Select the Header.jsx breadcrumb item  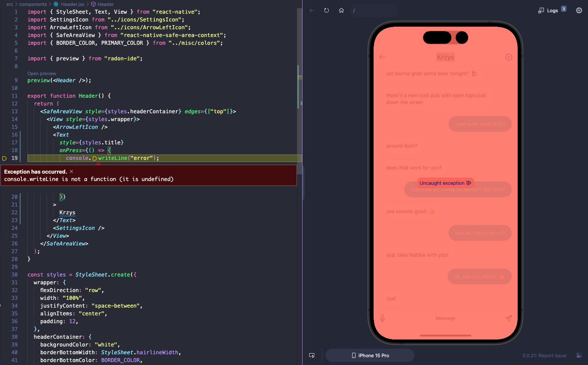[x=73, y=4]
